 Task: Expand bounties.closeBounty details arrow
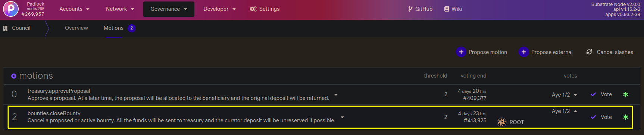pyautogui.click(x=342, y=117)
